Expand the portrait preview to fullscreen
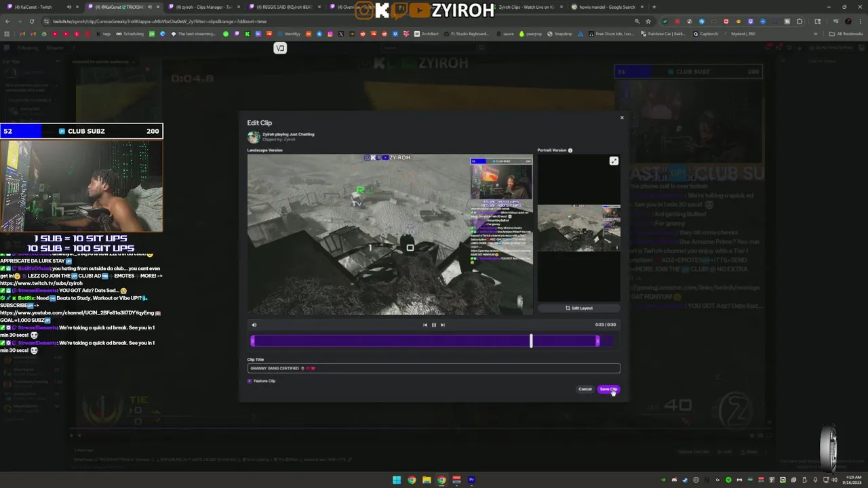The height and width of the screenshot is (488, 868). pyautogui.click(x=614, y=161)
